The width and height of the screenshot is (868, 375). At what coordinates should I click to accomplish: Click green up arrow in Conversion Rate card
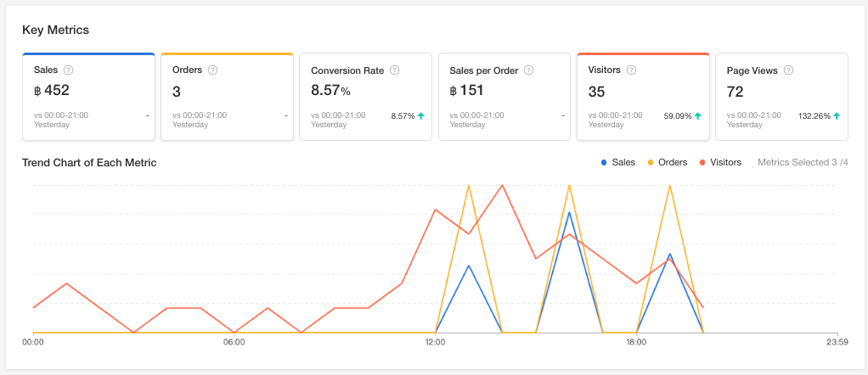421,115
